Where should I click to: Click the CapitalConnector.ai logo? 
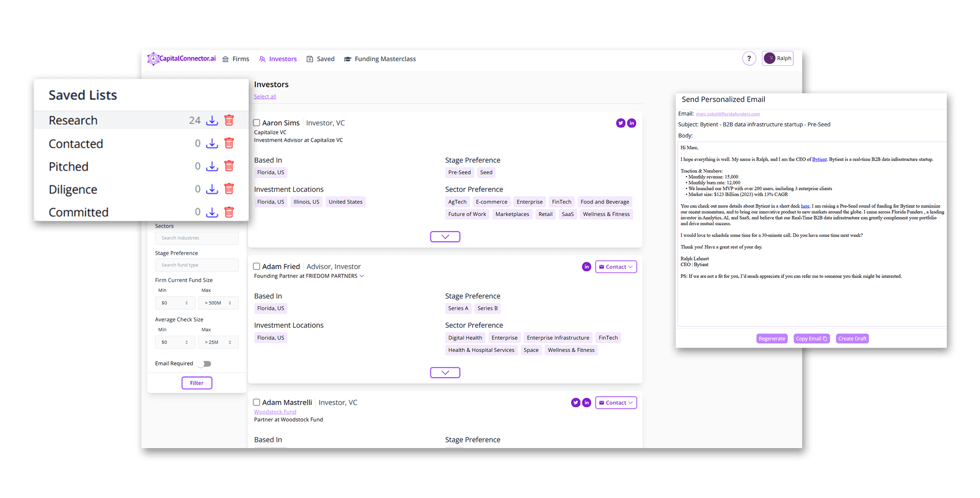(x=182, y=59)
